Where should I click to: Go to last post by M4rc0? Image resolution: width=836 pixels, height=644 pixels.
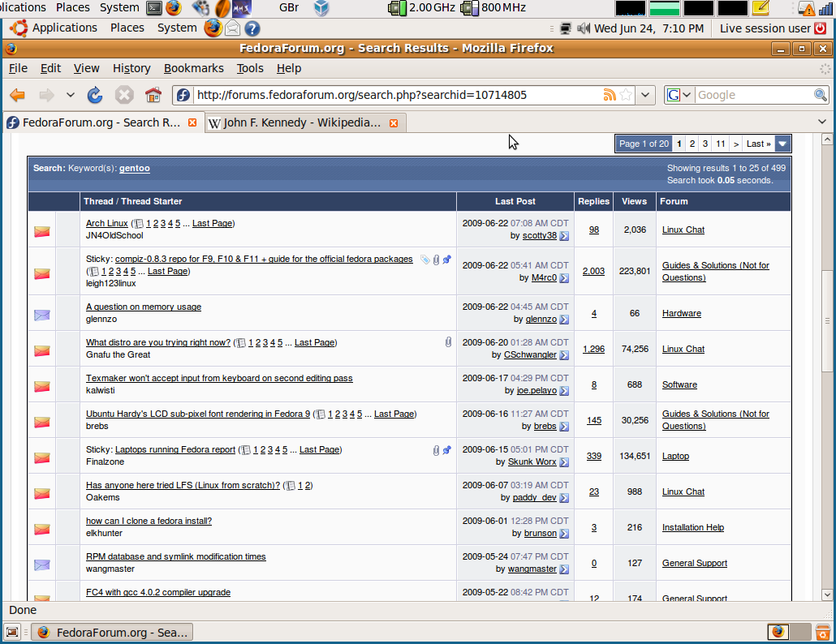[564, 278]
